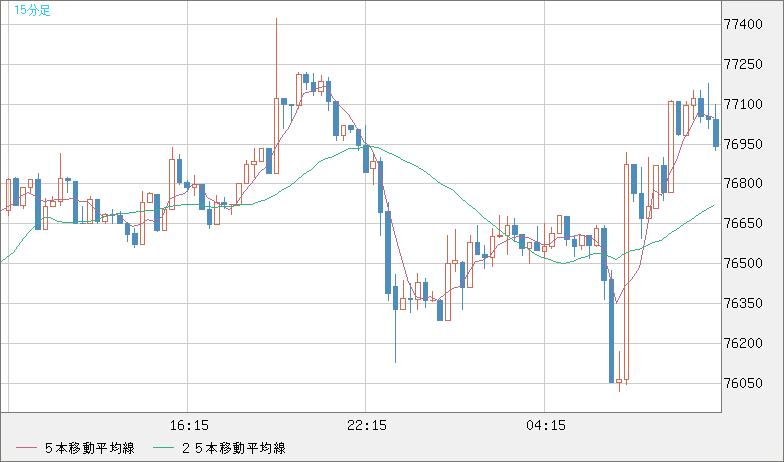Screen dimensions: 784x462
Task: Click the 76500 price axis label
Action: (x=744, y=264)
